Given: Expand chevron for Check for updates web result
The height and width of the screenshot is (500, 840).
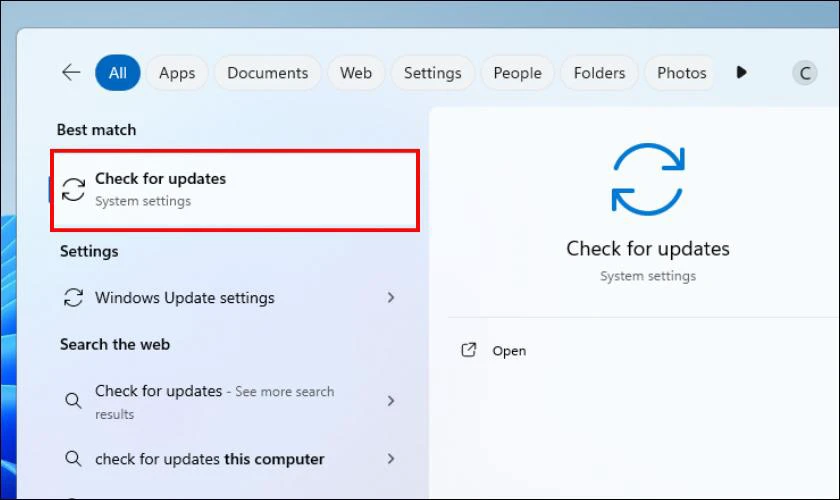Looking at the screenshot, I should (391, 400).
